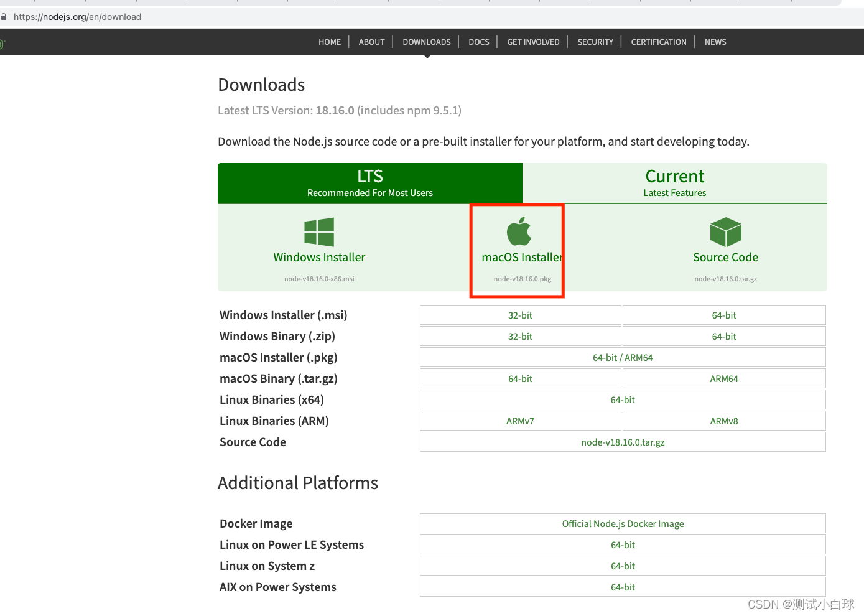Click the Source Code box icon

point(726,232)
